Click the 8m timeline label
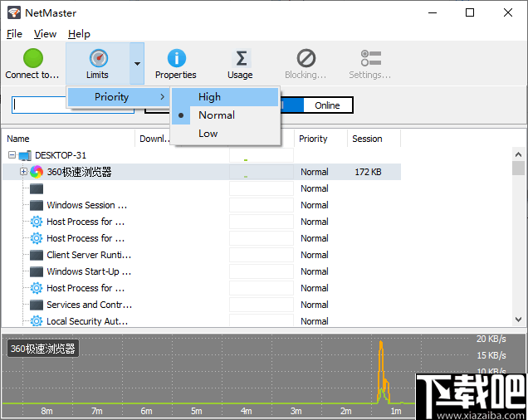Image resolution: width=528 pixels, height=420 pixels. coord(46,411)
